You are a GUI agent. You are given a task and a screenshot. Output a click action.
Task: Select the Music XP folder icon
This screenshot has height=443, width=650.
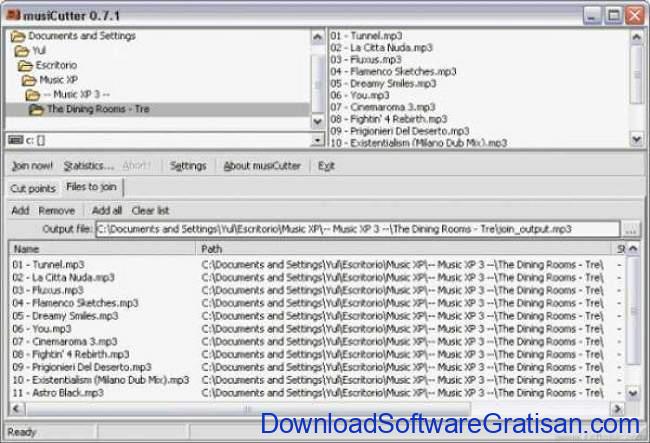point(29,80)
